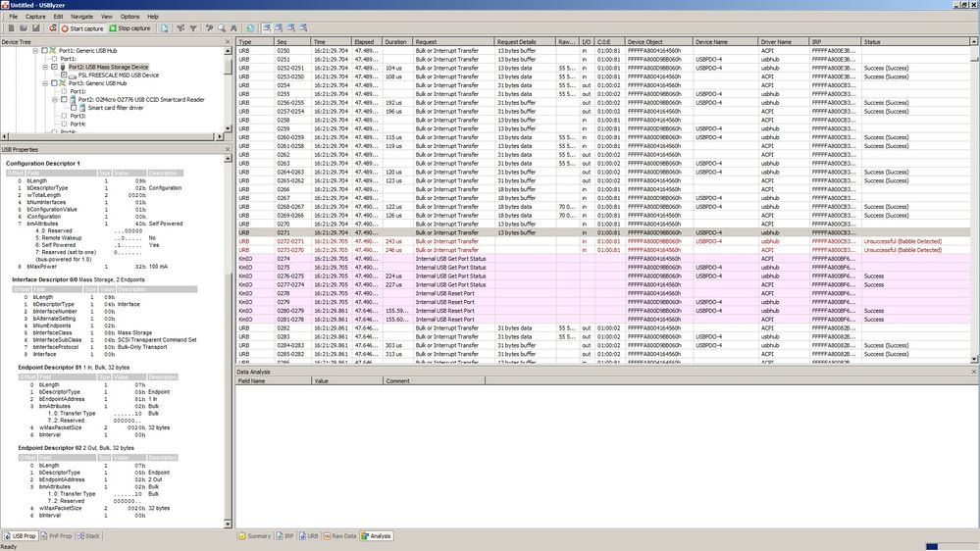Uncheck FSL FREESCALE MSD USB Device checkbox
Screen dimensions: 980x551
pos(64,75)
